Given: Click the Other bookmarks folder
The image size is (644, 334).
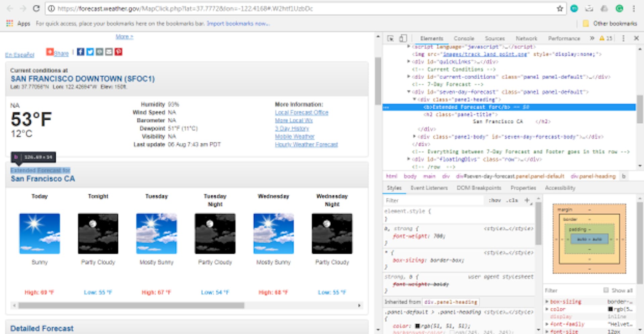Looking at the screenshot, I should (610, 23).
